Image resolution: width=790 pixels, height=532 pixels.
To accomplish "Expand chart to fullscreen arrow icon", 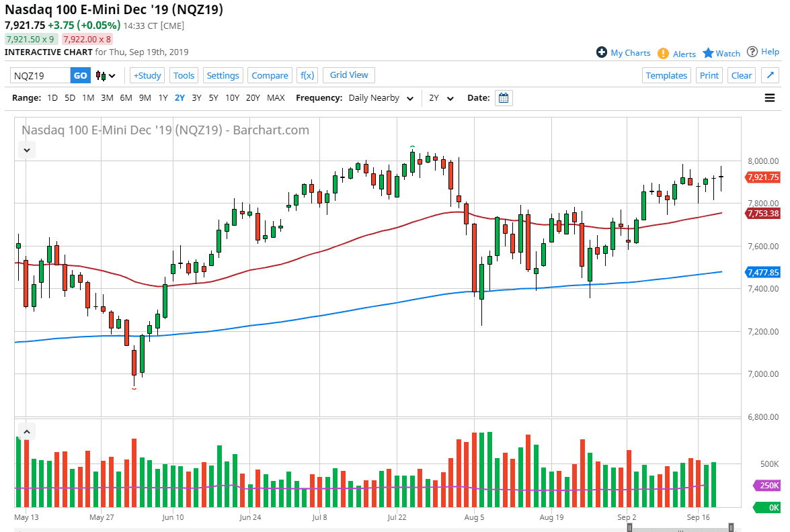I will click(x=770, y=75).
